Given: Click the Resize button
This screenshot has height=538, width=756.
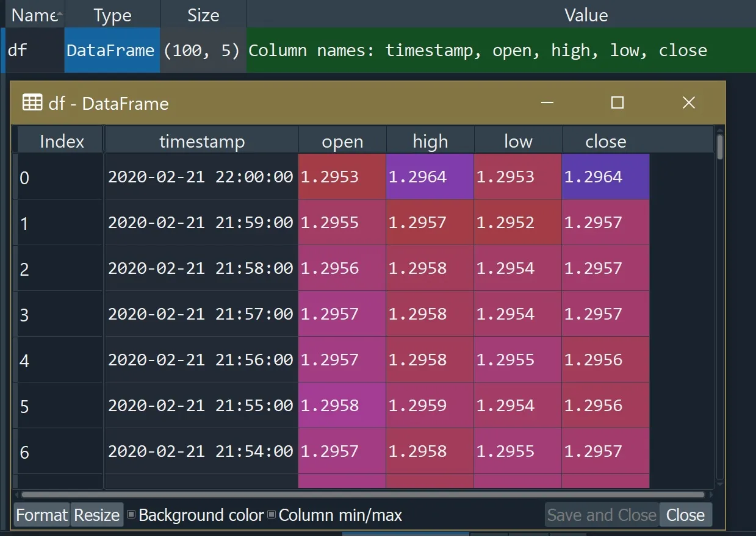Looking at the screenshot, I should [x=97, y=515].
